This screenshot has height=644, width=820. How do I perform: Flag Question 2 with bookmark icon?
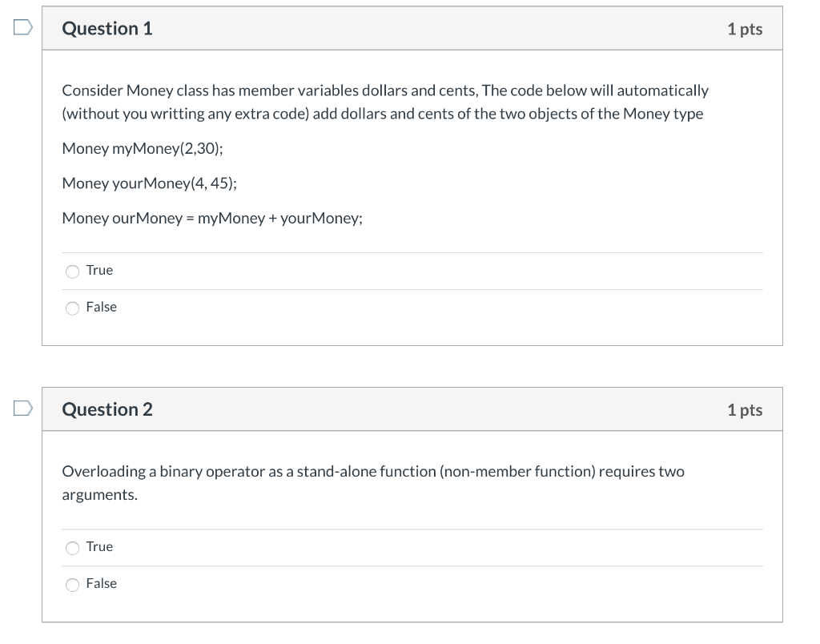click(22, 408)
